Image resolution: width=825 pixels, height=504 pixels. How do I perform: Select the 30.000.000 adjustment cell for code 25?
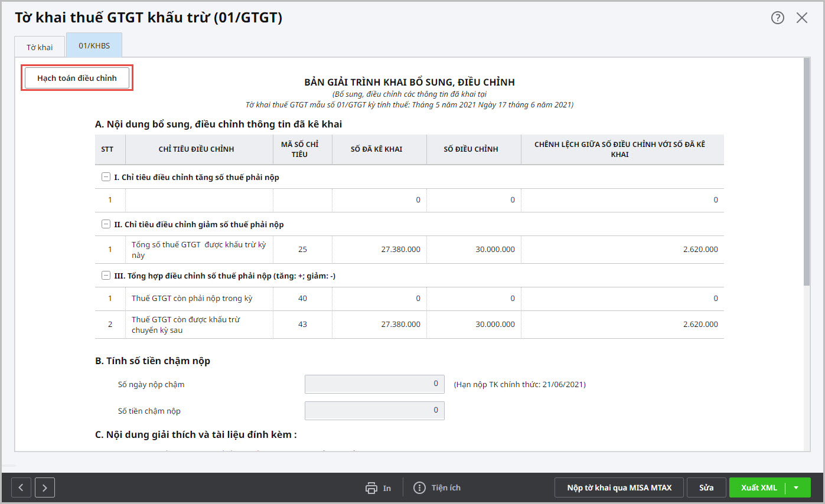pyautogui.click(x=474, y=250)
